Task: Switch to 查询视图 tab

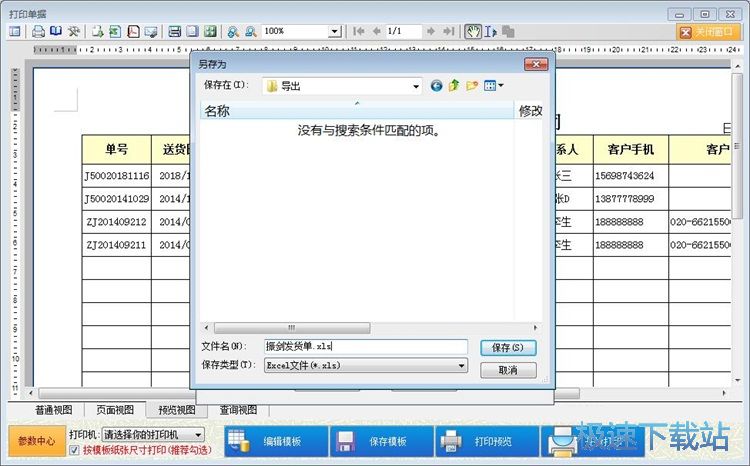Action: (x=238, y=410)
